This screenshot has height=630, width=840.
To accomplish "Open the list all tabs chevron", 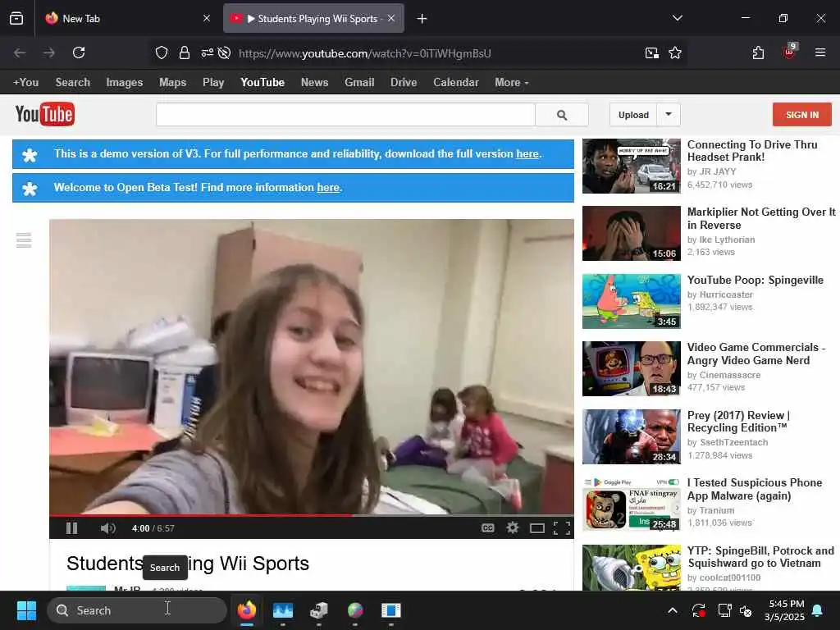I will [x=677, y=18].
